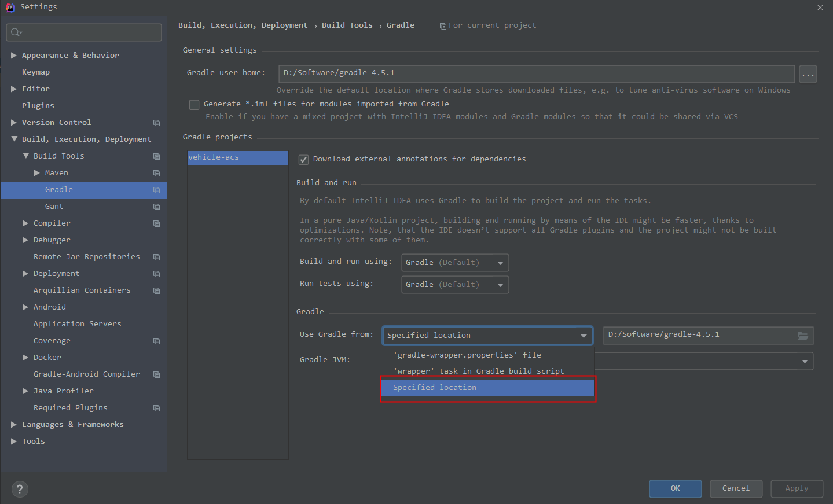Click the project-level icon beside Build Tools

[156, 156]
